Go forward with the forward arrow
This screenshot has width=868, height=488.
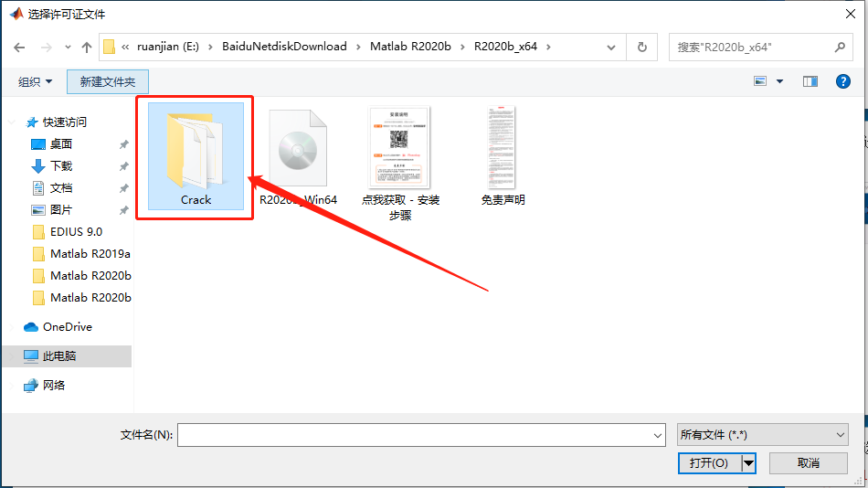tap(47, 48)
